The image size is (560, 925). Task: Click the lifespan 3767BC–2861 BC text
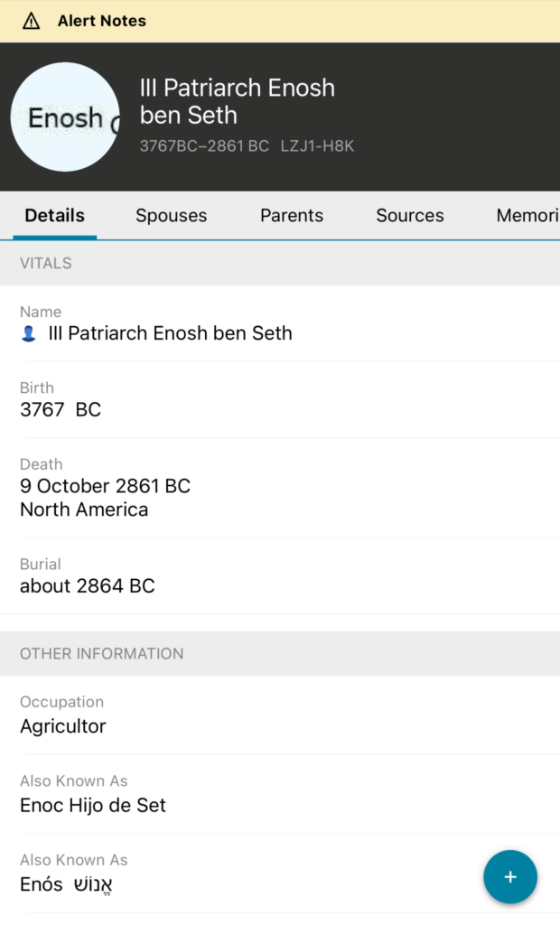[204, 145]
